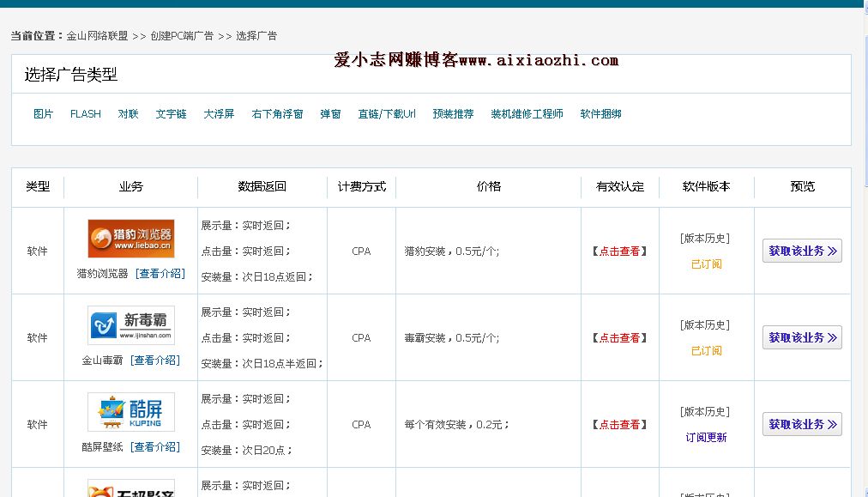
Task: Select the 装机维修工程师 ad type
Action: (x=527, y=113)
